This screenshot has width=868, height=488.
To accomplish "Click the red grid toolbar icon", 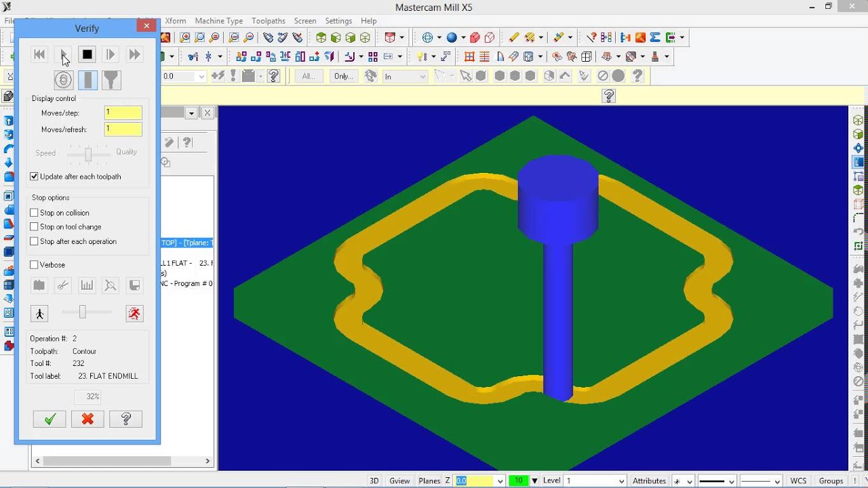I will (469, 57).
